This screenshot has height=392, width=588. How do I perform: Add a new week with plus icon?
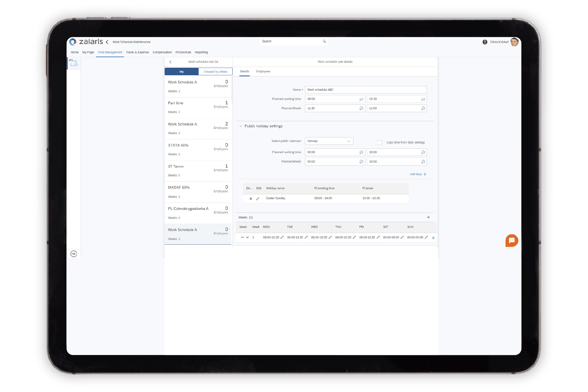coord(428,217)
